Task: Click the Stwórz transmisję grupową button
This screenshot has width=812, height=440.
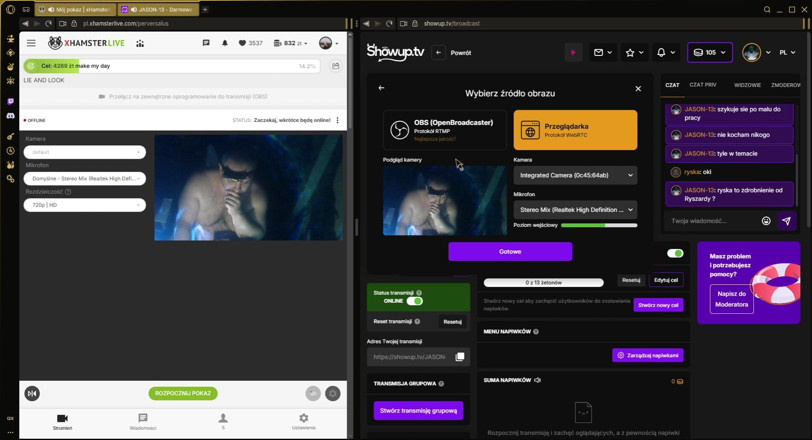Action: (418, 410)
